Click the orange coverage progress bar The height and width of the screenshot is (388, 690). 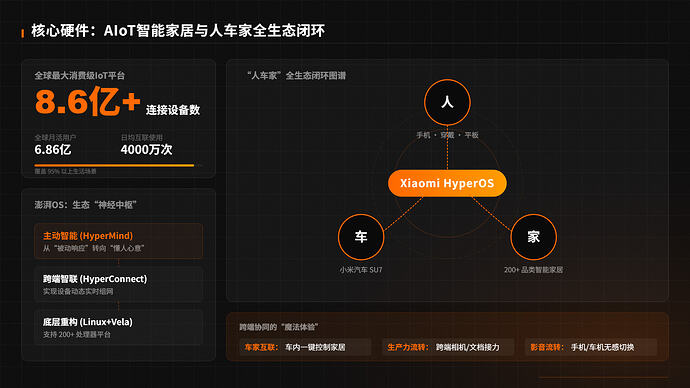point(114,165)
